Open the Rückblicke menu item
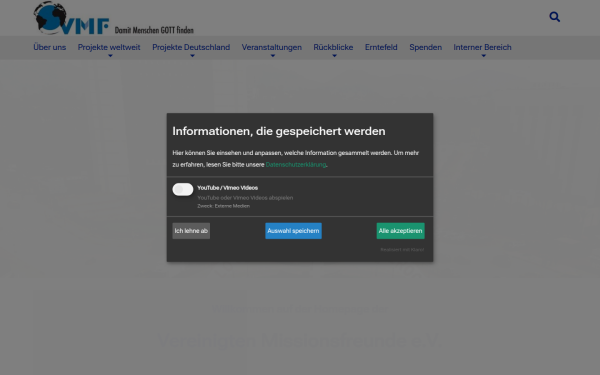This screenshot has height=375, width=600. (x=333, y=47)
